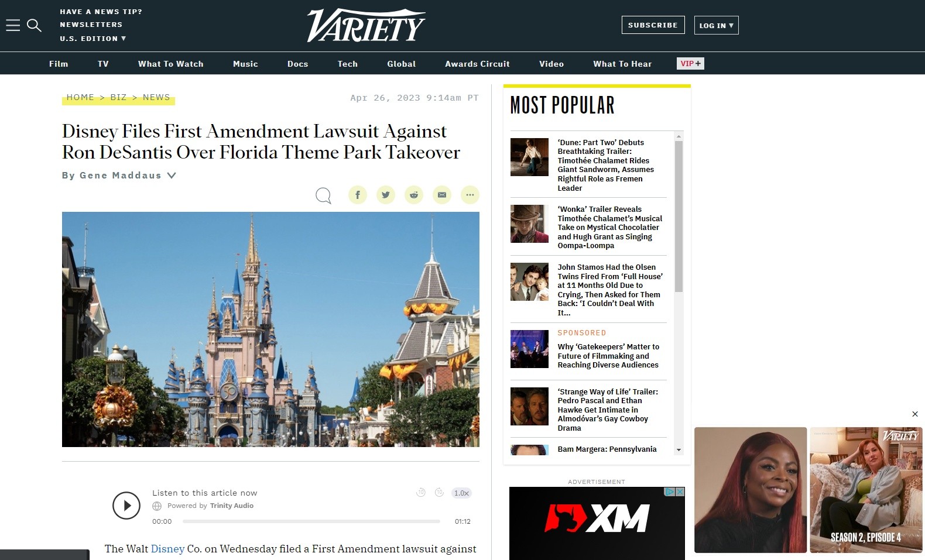925x560 pixels.
Task: Open Strange Way of Life trailer story
Action: pos(608,410)
